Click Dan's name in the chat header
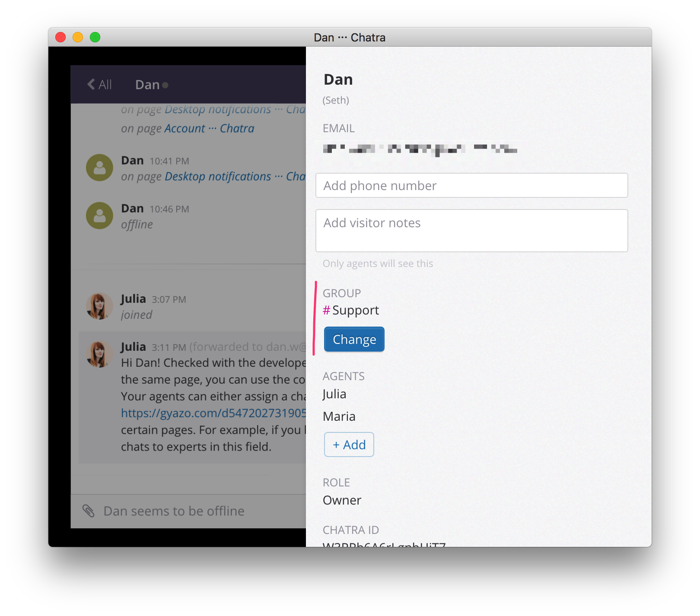 147,84
